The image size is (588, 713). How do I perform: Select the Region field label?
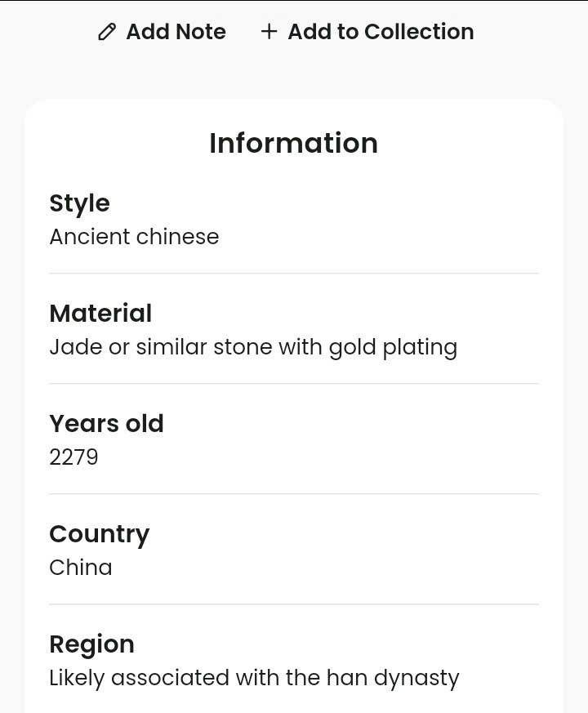(91, 644)
